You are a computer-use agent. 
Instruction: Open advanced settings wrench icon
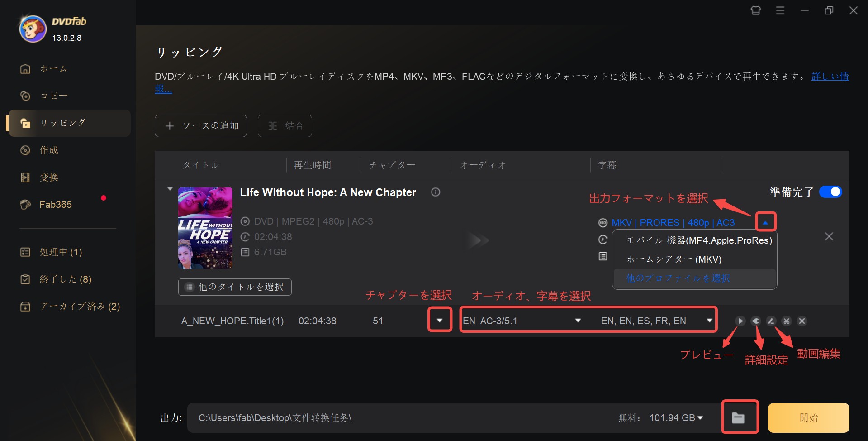point(756,321)
